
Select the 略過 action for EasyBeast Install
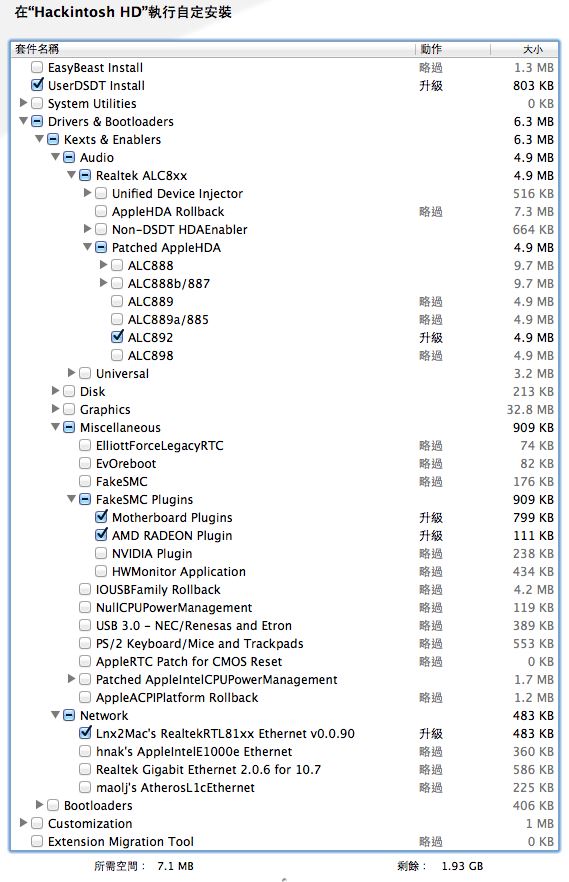[x=431, y=68]
